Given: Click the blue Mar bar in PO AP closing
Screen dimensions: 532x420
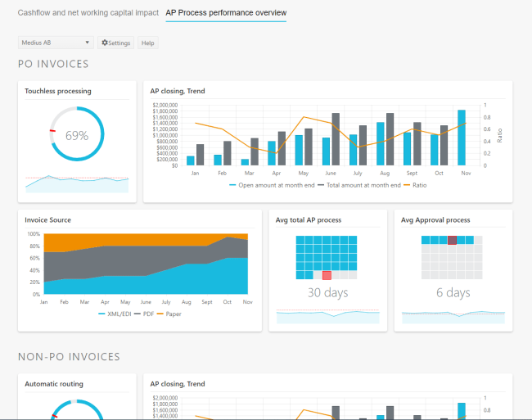Looking at the screenshot, I should (245, 162).
